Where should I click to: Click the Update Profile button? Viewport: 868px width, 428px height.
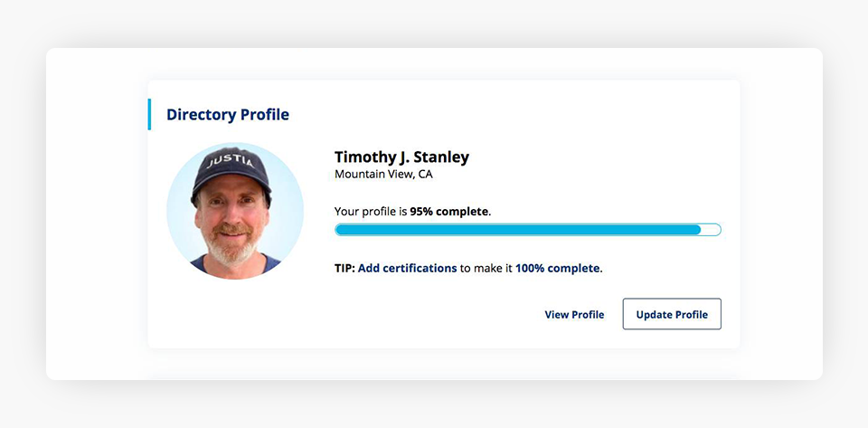pos(672,314)
